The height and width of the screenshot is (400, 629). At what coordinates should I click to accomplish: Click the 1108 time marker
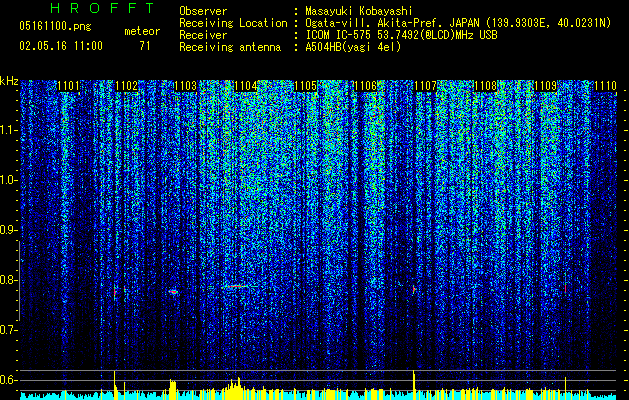[485, 86]
